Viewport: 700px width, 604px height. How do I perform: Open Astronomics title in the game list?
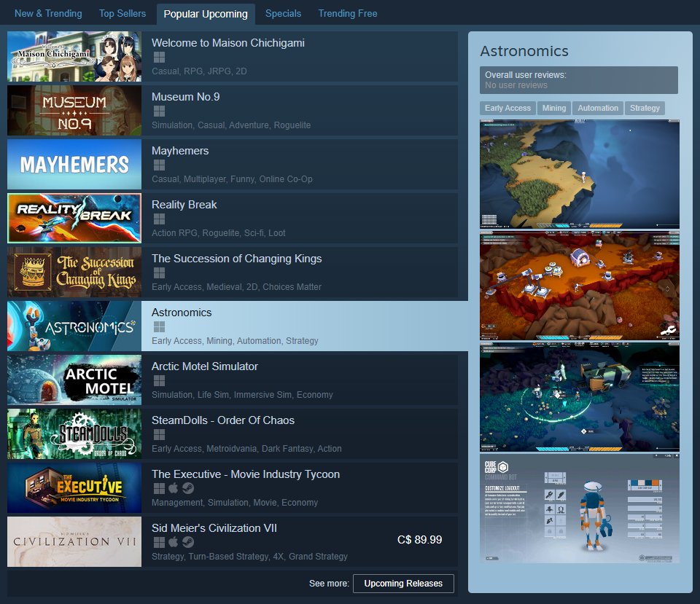[182, 313]
